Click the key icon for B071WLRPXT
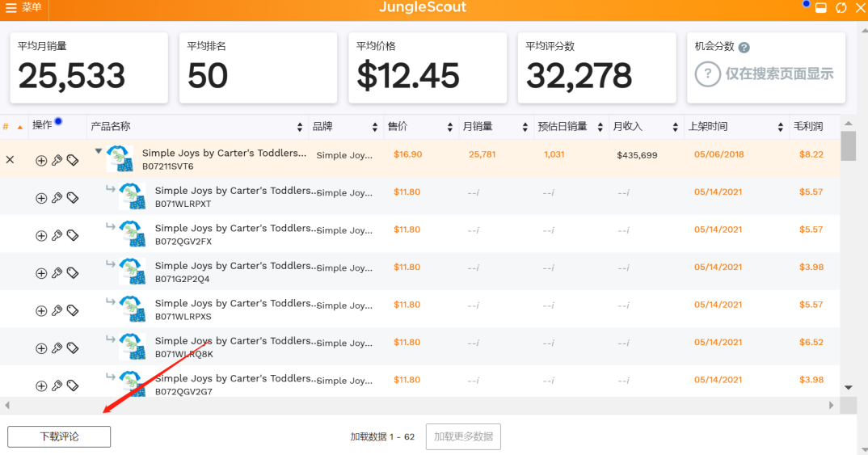 [57, 198]
